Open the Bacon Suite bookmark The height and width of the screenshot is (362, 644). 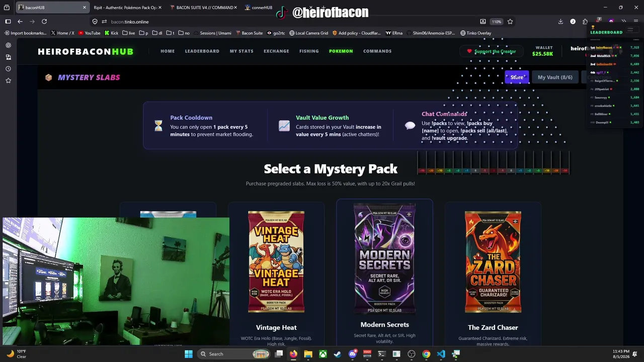pyautogui.click(x=249, y=33)
